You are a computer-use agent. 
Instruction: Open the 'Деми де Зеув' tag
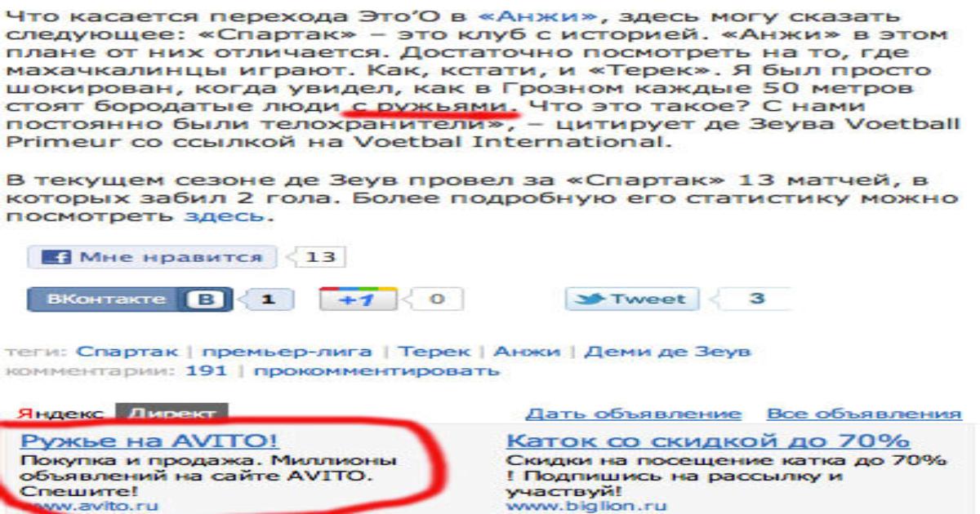click(x=667, y=352)
